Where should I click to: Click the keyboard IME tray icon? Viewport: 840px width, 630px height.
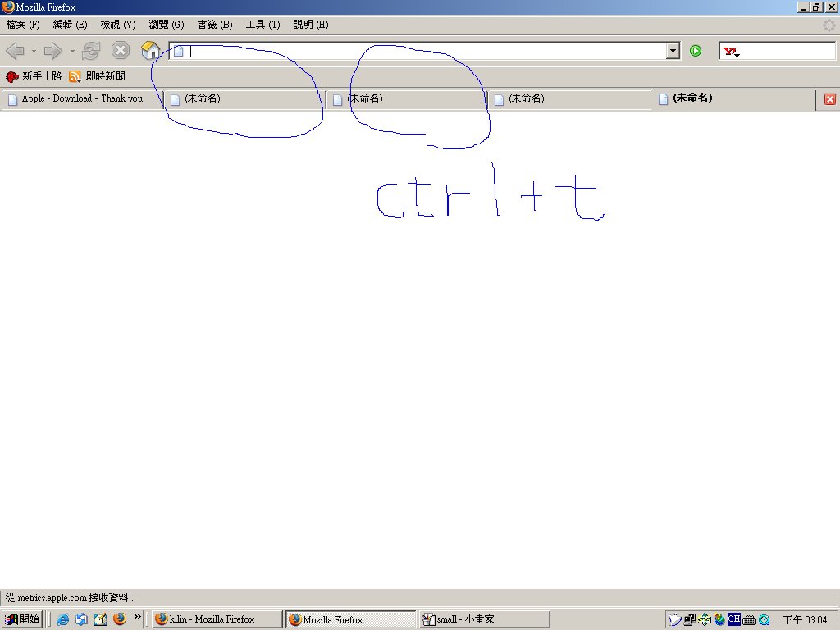[x=749, y=620]
